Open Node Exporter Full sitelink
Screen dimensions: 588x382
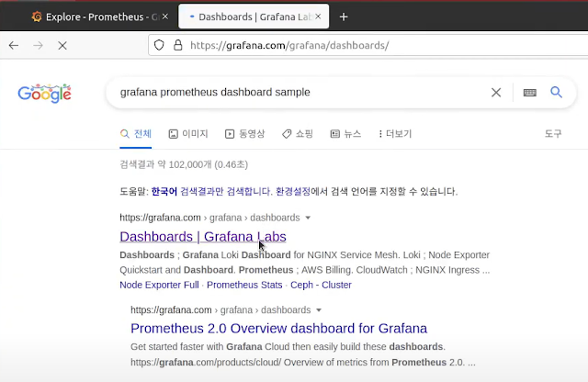click(159, 285)
